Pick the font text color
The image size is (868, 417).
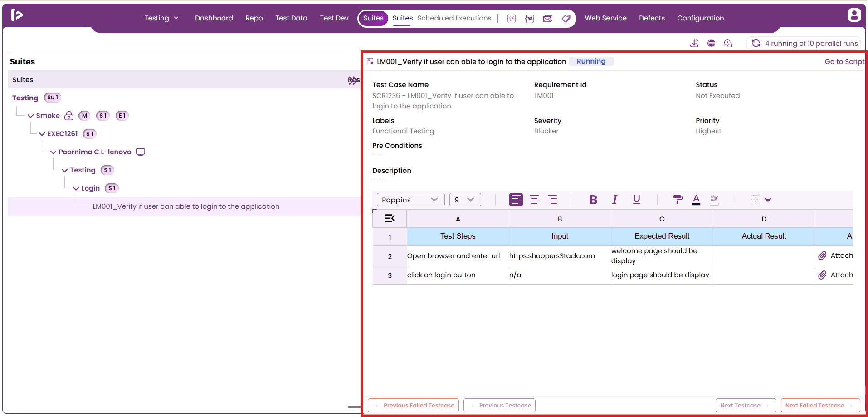click(696, 200)
